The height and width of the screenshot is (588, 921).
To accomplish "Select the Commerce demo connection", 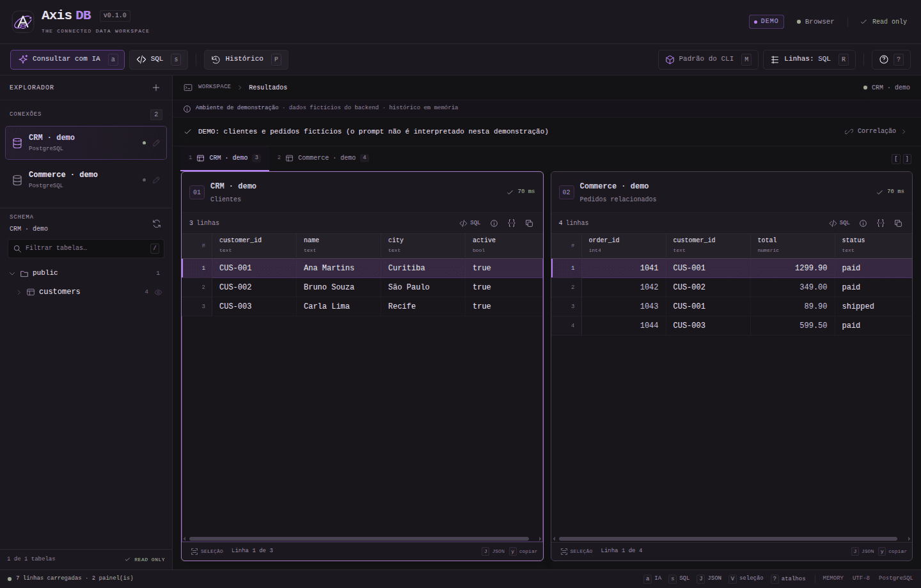I will [86, 180].
